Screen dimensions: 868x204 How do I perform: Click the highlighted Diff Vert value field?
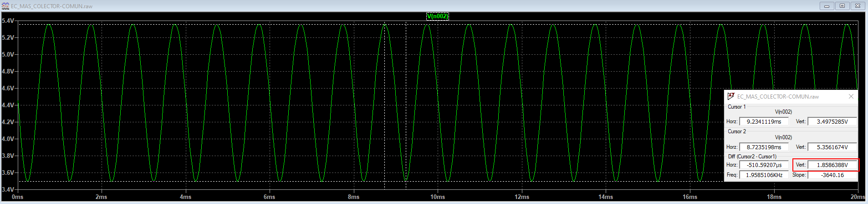pos(832,165)
